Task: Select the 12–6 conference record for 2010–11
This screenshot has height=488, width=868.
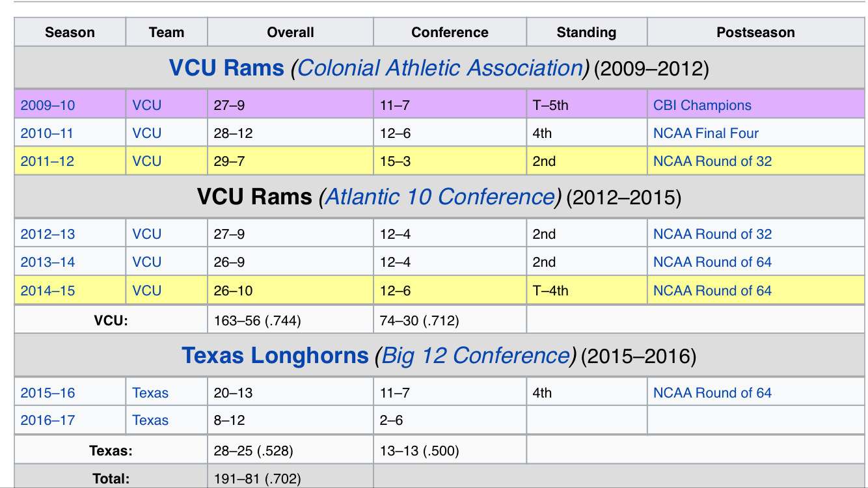Action: coord(450,133)
